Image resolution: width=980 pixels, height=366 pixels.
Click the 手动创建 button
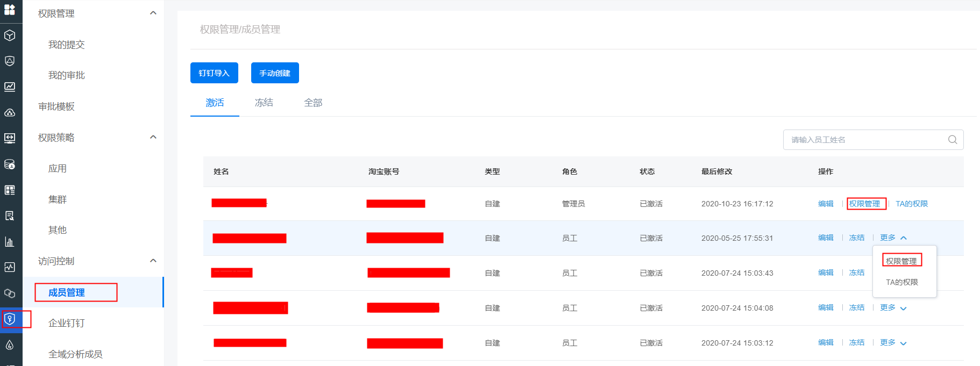[275, 73]
